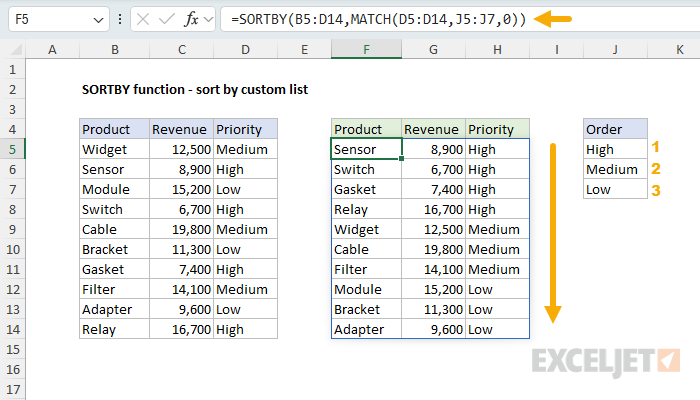Click the 14,100 cell in column G
The height and width of the screenshot is (400, 700).
[x=433, y=269]
